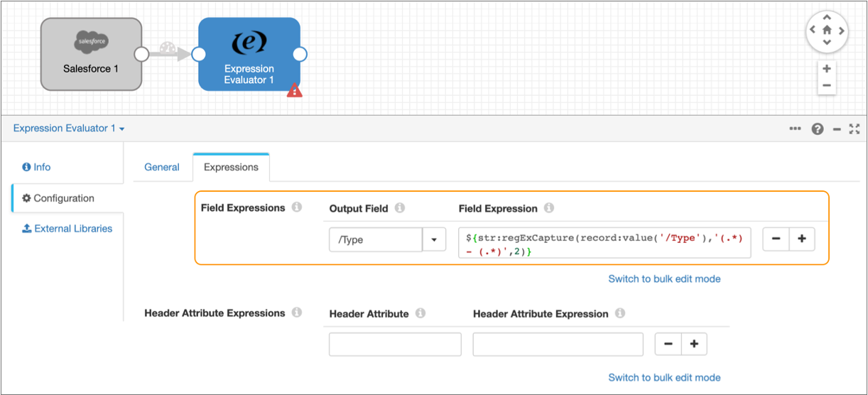Zoom in the canvas with plus

827,69
